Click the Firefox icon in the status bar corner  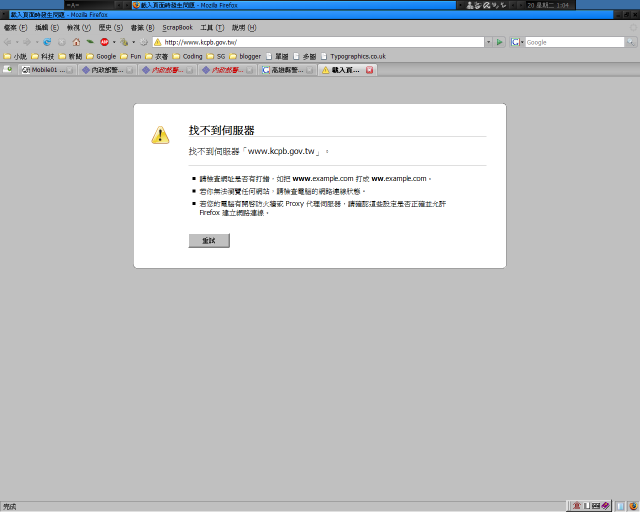point(633,506)
